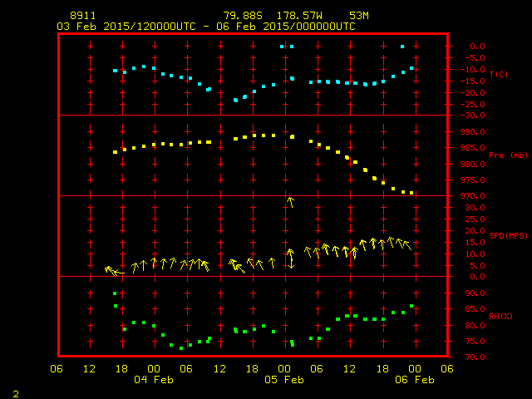This screenshot has height=399, width=532.
Task: Click the -30.0 temperature scale value
Action: click(x=463, y=115)
